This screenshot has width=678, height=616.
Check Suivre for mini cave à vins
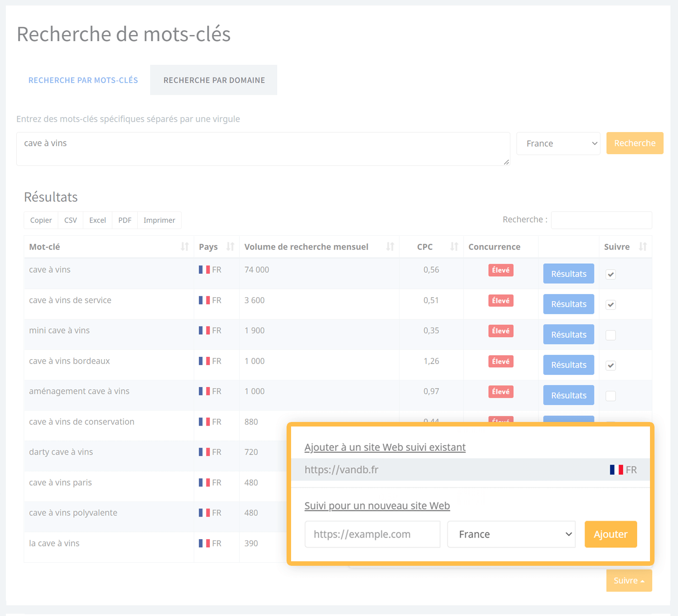pos(611,335)
